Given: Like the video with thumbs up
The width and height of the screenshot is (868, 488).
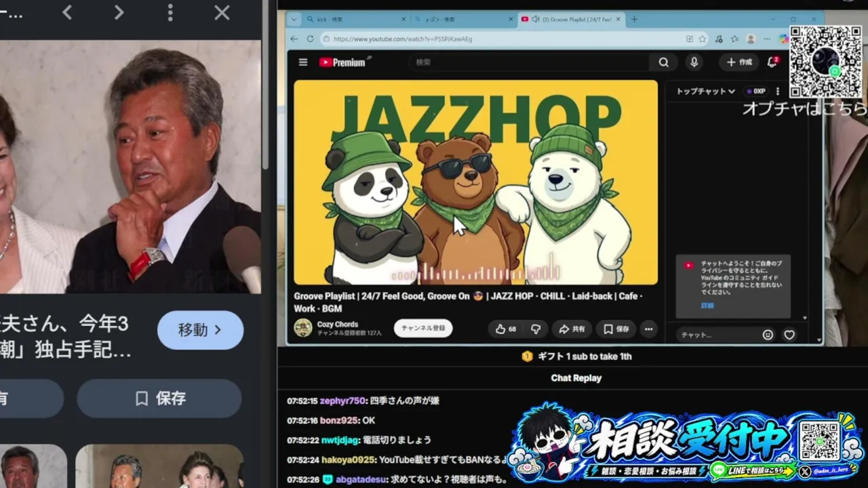Looking at the screenshot, I should [x=506, y=329].
